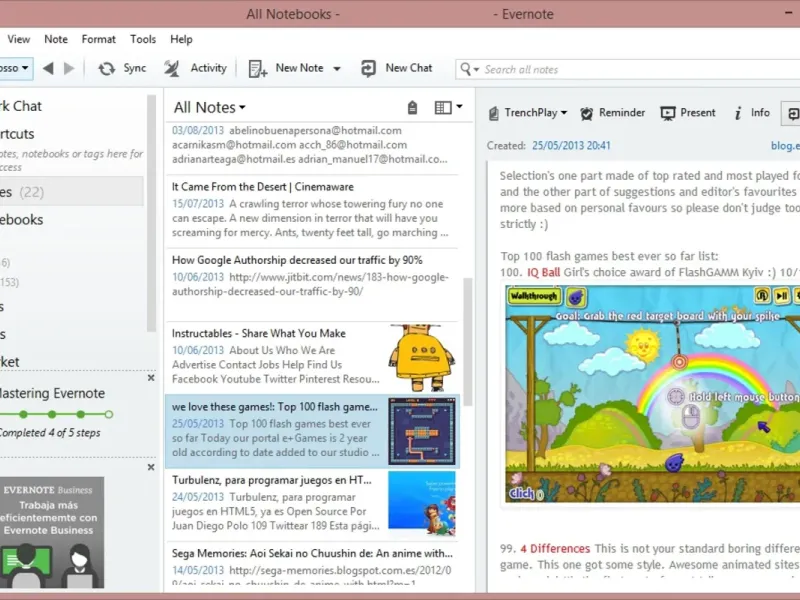Open the View menu
Image resolution: width=800 pixels, height=600 pixels.
coord(19,39)
